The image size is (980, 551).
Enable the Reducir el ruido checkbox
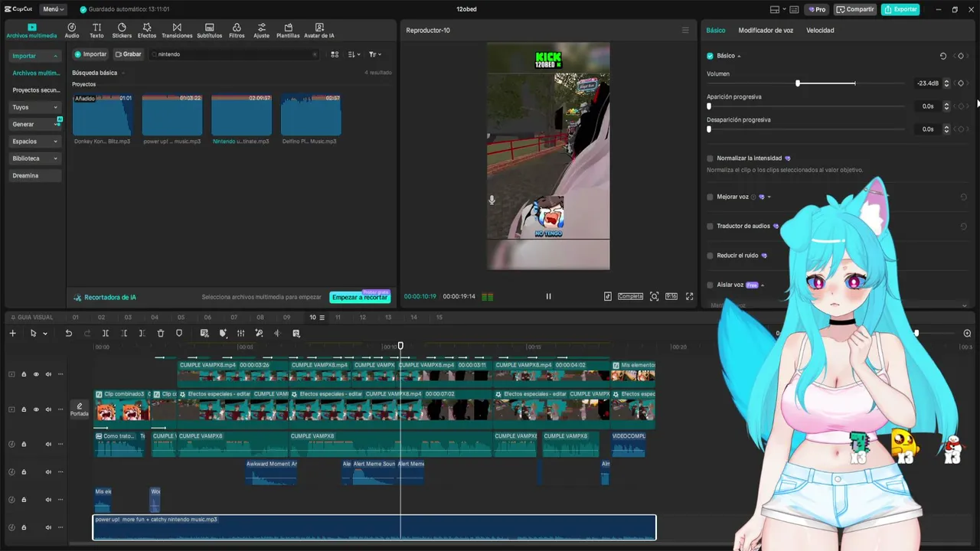pyautogui.click(x=710, y=256)
